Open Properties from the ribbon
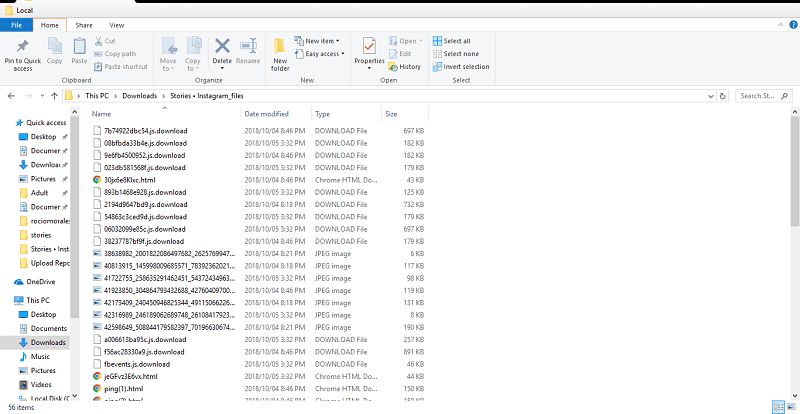 369,53
